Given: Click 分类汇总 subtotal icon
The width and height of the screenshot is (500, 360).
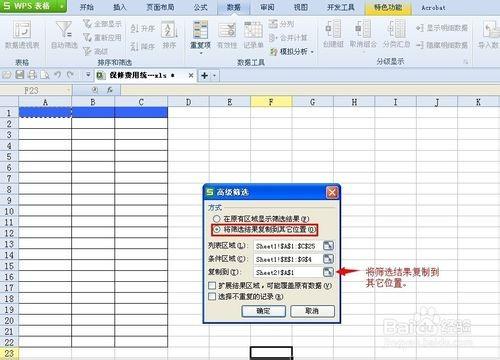Looking at the screenshot, I should point(397,29).
